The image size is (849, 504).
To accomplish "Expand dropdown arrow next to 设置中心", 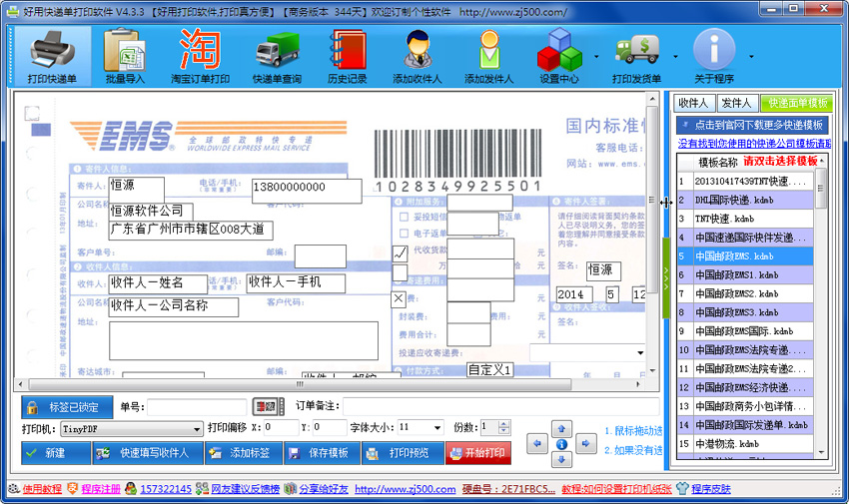I will [596, 56].
